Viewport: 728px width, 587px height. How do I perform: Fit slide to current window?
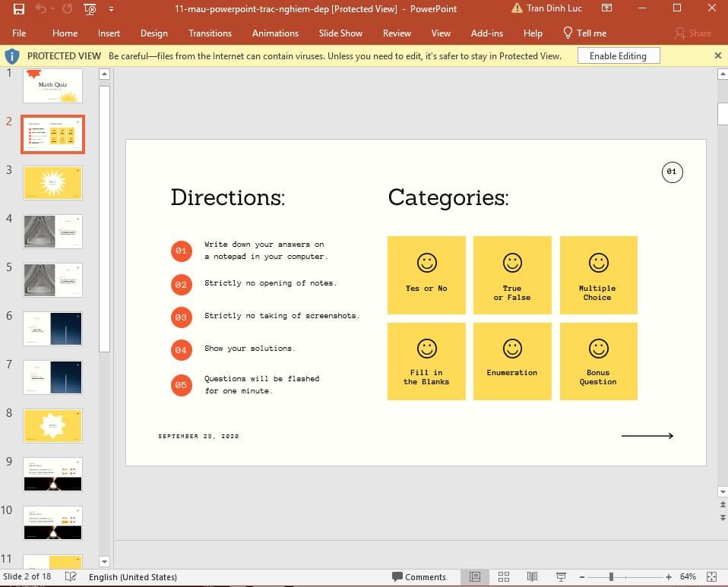click(x=711, y=577)
